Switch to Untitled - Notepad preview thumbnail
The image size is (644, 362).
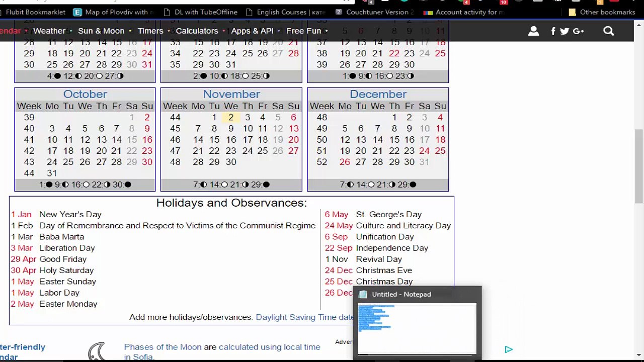tap(417, 328)
